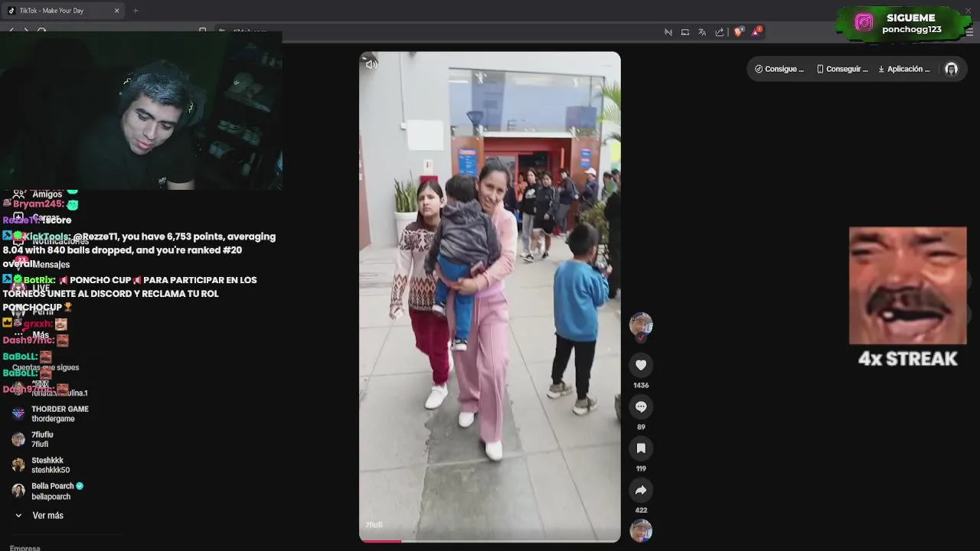Save video with the bookmark icon
Viewport: 980px width, 551px height.
click(x=641, y=448)
